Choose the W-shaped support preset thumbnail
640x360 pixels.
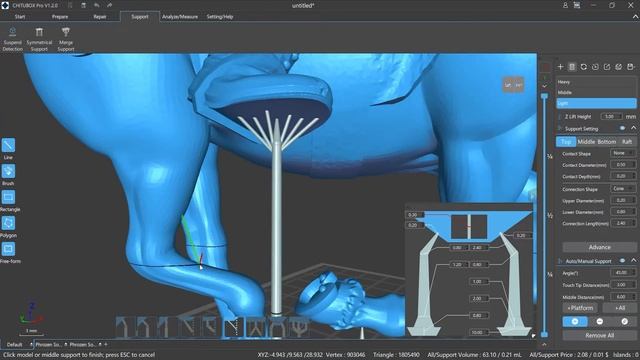[255, 327]
